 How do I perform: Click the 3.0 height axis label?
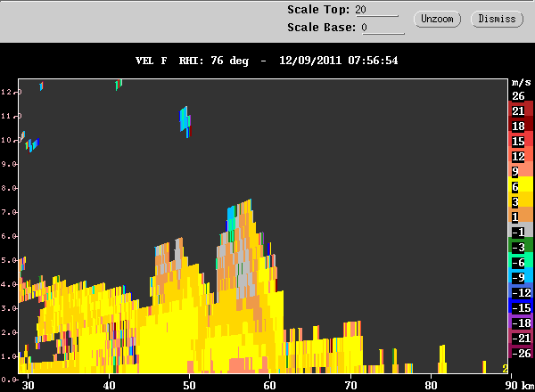(x=9, y=308)
